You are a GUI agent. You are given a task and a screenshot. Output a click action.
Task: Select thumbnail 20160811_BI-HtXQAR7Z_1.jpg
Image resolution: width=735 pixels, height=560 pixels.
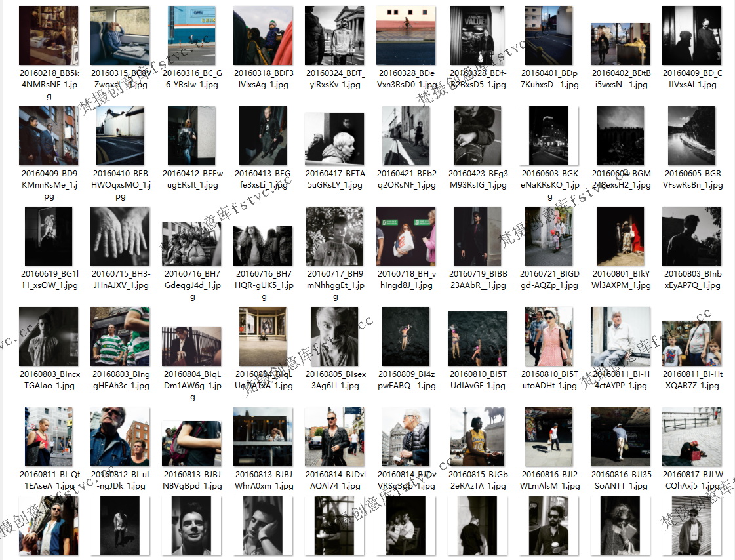tap(692, 344)
